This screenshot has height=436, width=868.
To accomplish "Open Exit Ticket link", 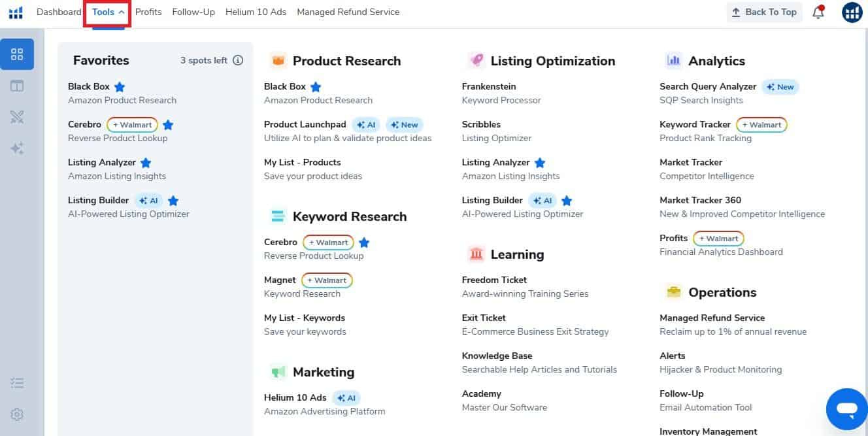I will click(x=484, y=318).
